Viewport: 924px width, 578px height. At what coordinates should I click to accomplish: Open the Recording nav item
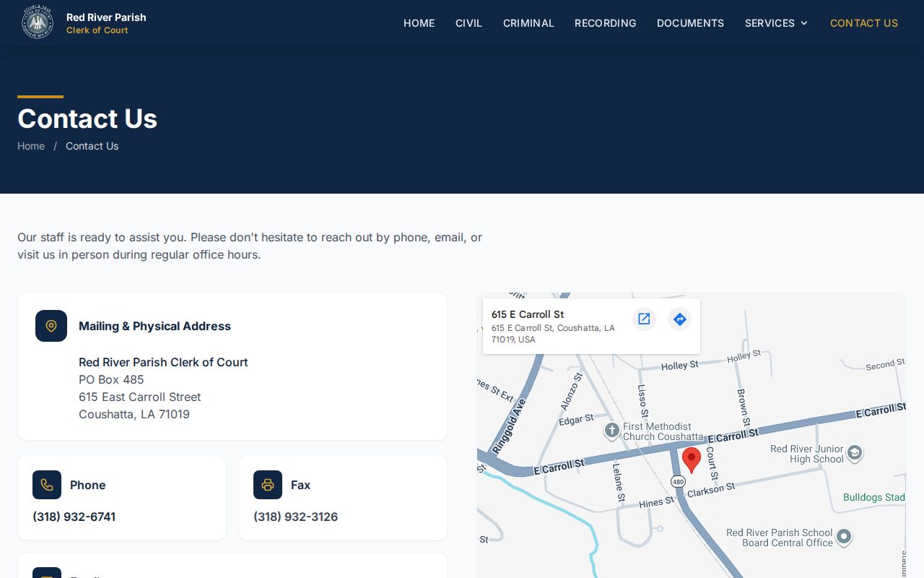click(605, 23)
